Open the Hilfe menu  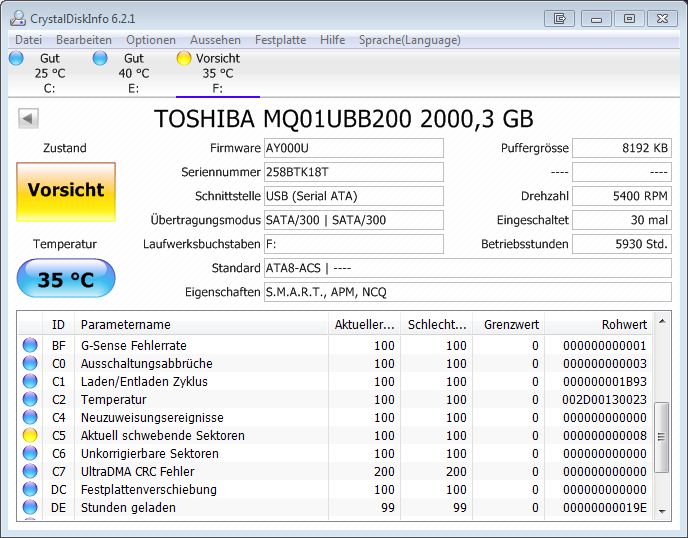click(333, 40)
